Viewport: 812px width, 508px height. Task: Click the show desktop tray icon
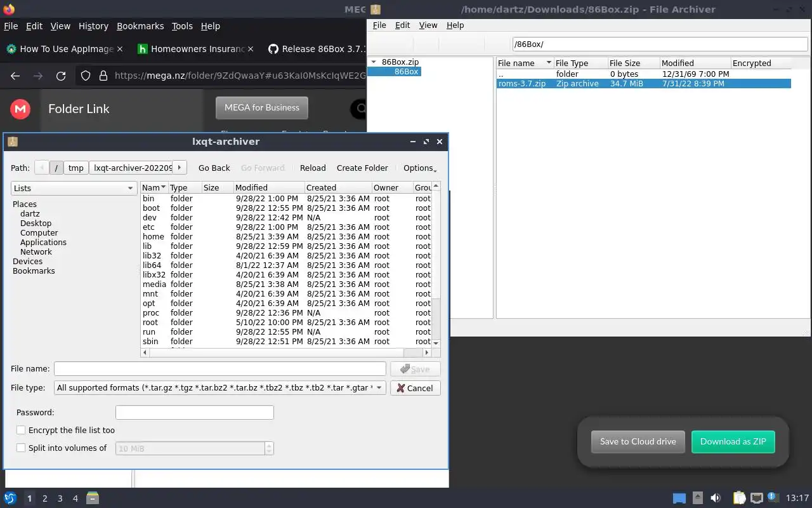coord(679,498)
